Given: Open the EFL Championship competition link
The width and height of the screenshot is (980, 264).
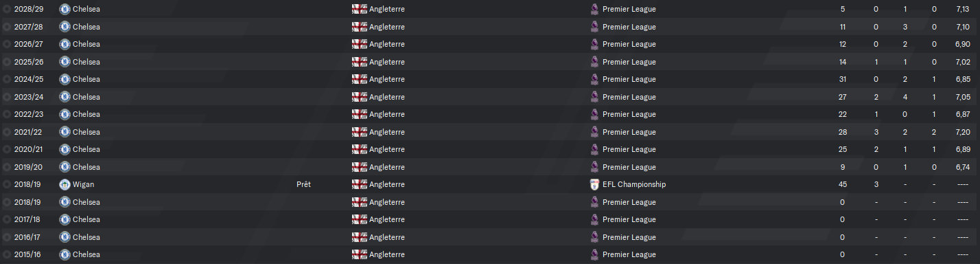Looking at the screenshot, I should [x=634, y=184].
